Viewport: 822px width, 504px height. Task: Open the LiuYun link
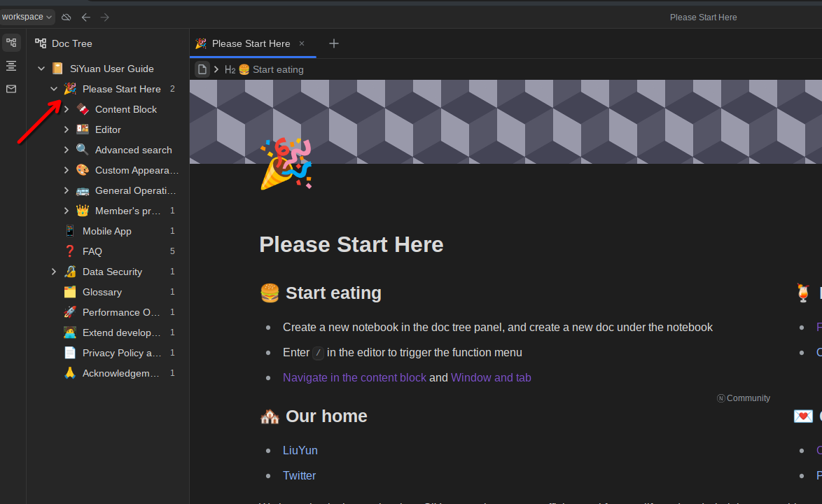pyautogui.click(x=300, y=451)
